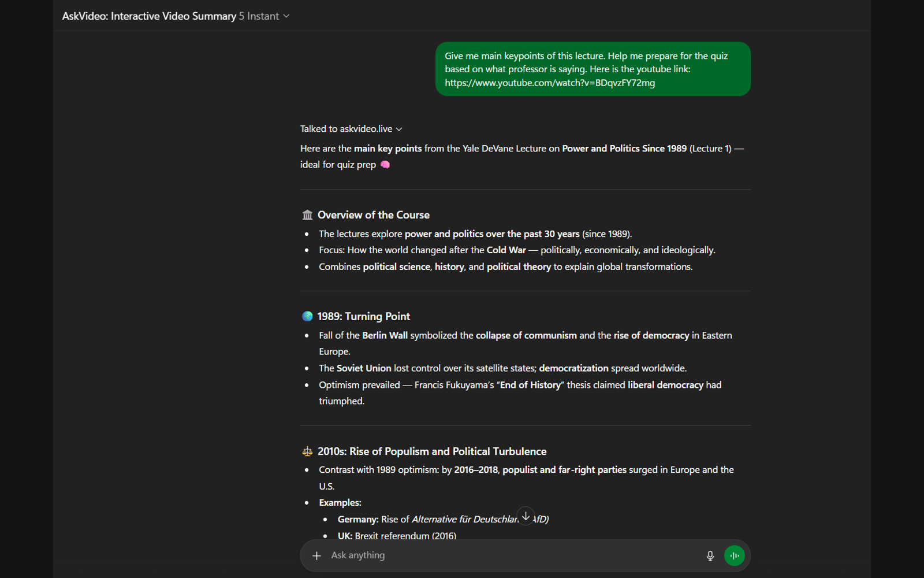Start voice mode with the green waveform button

click(734, 555)
